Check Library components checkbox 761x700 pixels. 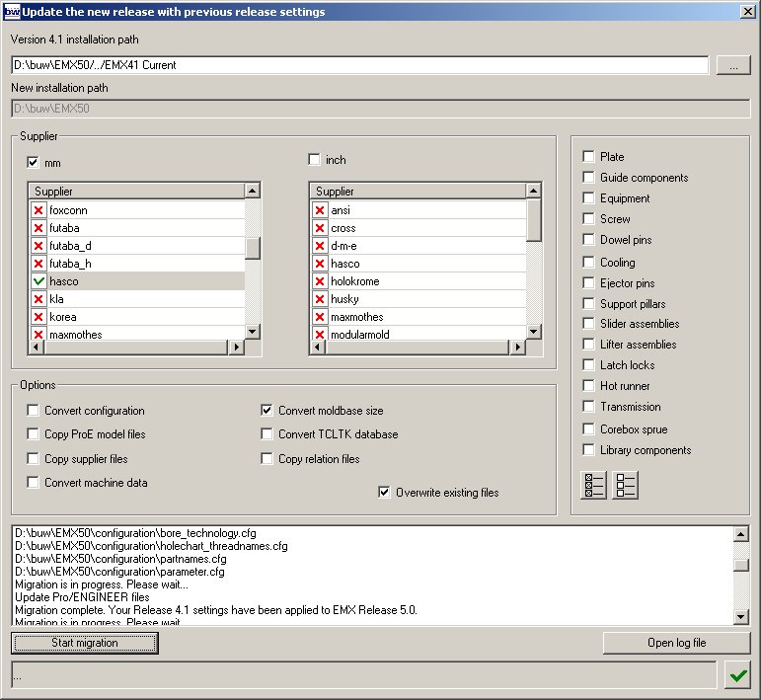coord(588,449)
